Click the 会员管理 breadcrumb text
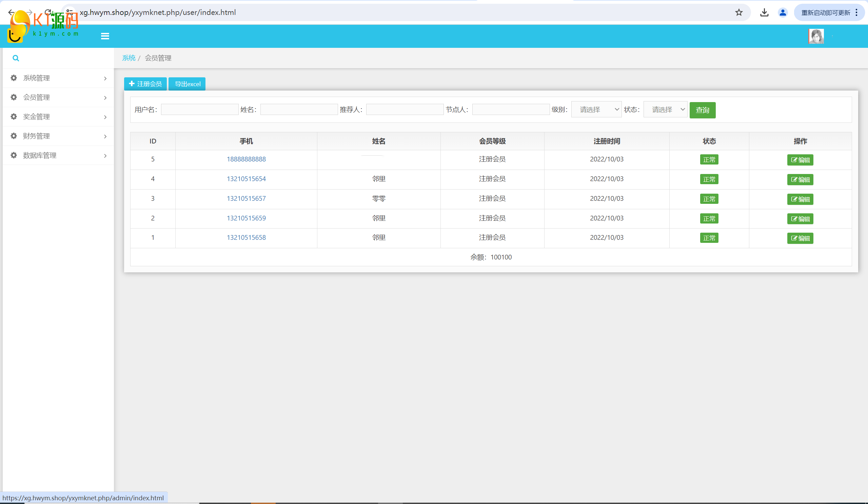This screenshot has height=504, width=868. [158, 58]
